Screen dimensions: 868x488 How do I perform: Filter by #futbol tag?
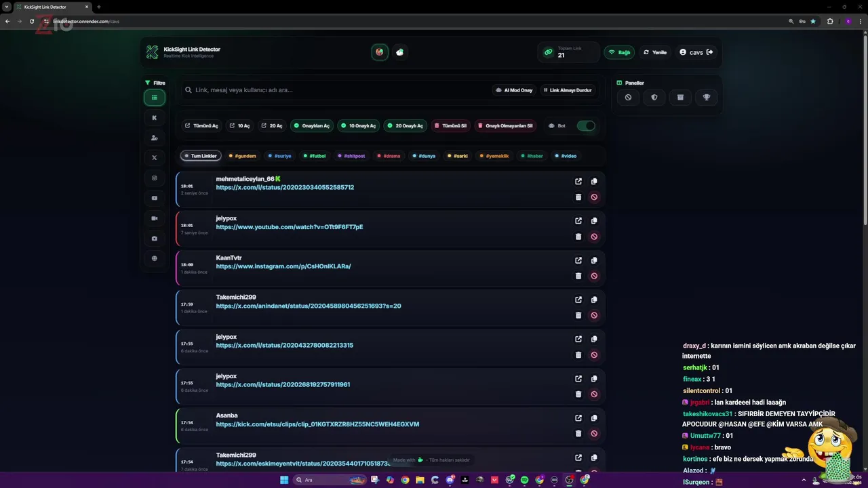click(x=315, y=156)
